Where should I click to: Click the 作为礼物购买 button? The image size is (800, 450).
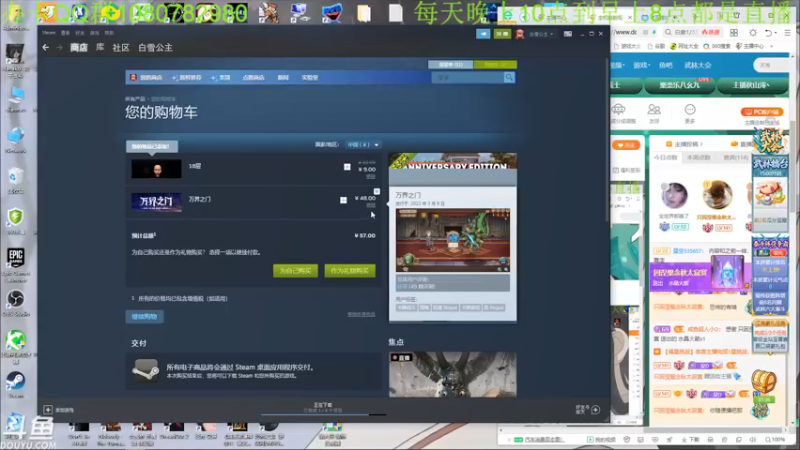[350, 271]
